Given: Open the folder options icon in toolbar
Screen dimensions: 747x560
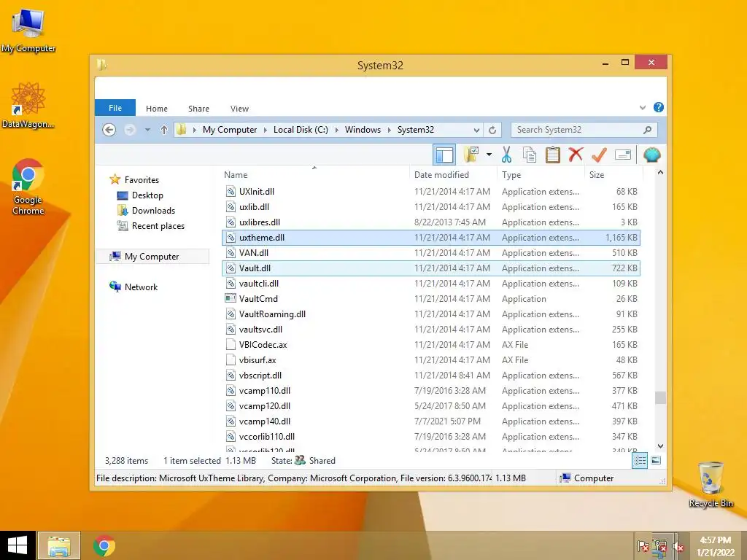Looking at the screenshot, I should point(471,155).
